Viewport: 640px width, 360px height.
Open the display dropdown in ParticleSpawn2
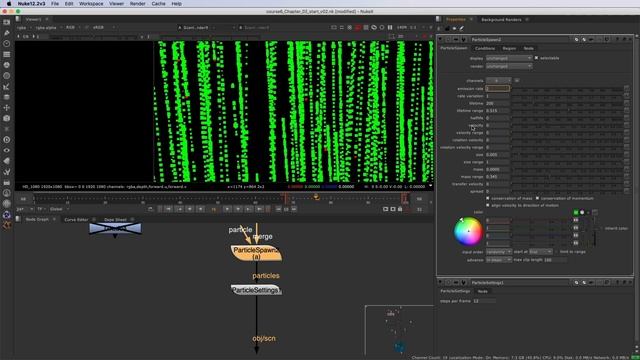(x=509, y=58)
